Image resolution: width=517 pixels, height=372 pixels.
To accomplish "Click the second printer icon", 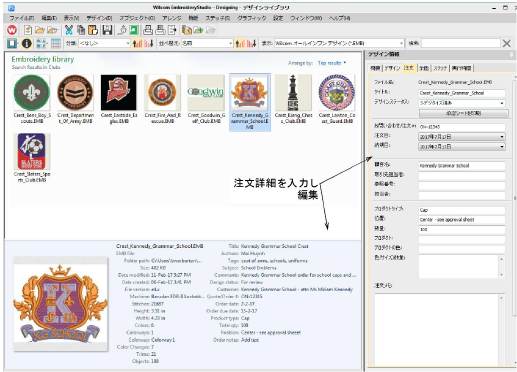I will 160,30.
